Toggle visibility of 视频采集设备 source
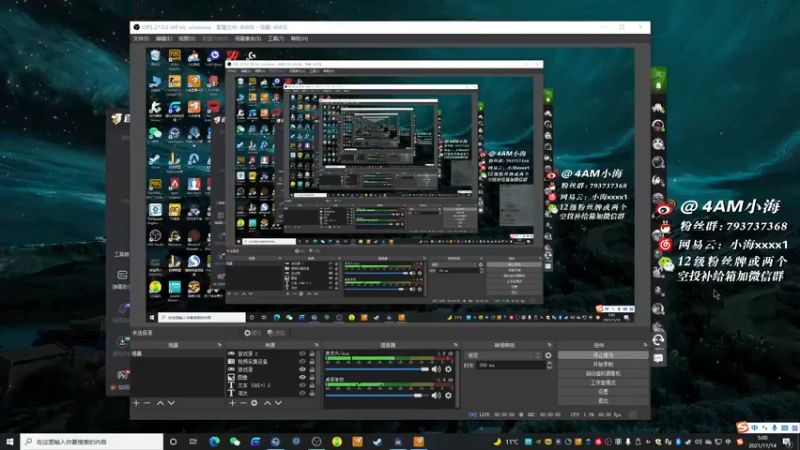Viewport: 800px width, 450px height. [303, 361]
